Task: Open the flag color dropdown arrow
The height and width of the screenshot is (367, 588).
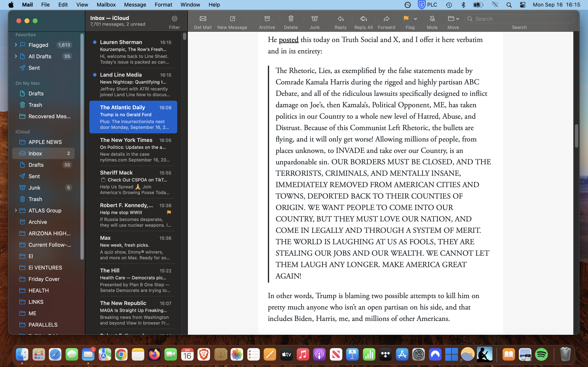Action: pyautogui.click(x=415, y=19)
